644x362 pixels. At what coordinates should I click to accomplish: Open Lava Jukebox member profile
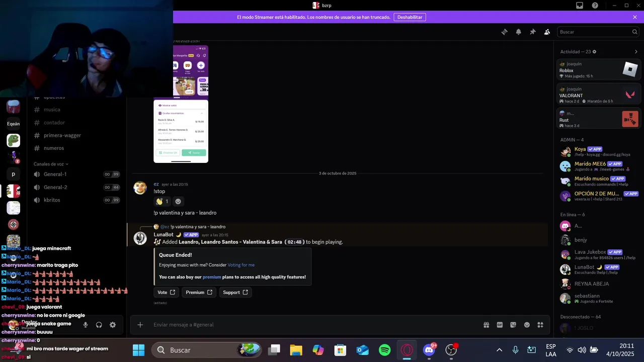[x=598, y=254]
